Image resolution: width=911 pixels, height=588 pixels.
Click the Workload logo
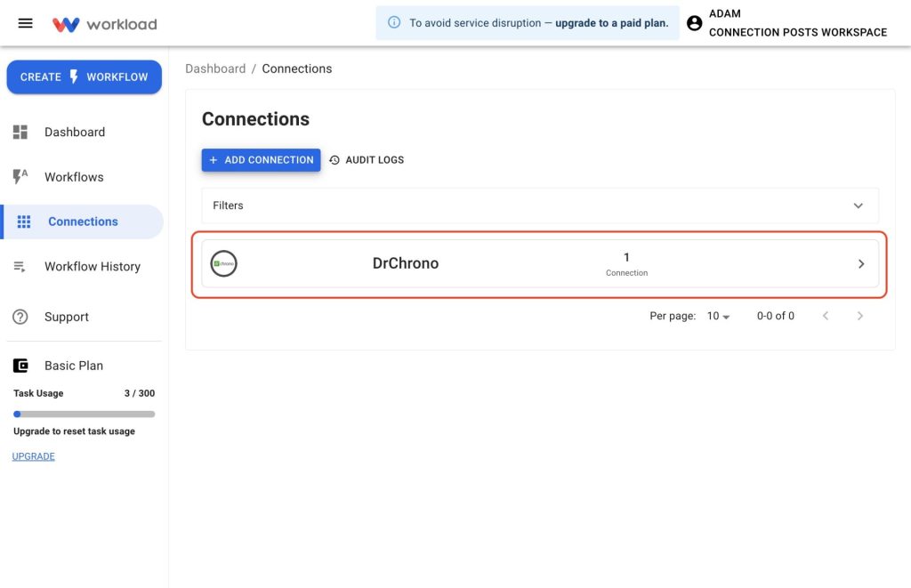[105, 24]
